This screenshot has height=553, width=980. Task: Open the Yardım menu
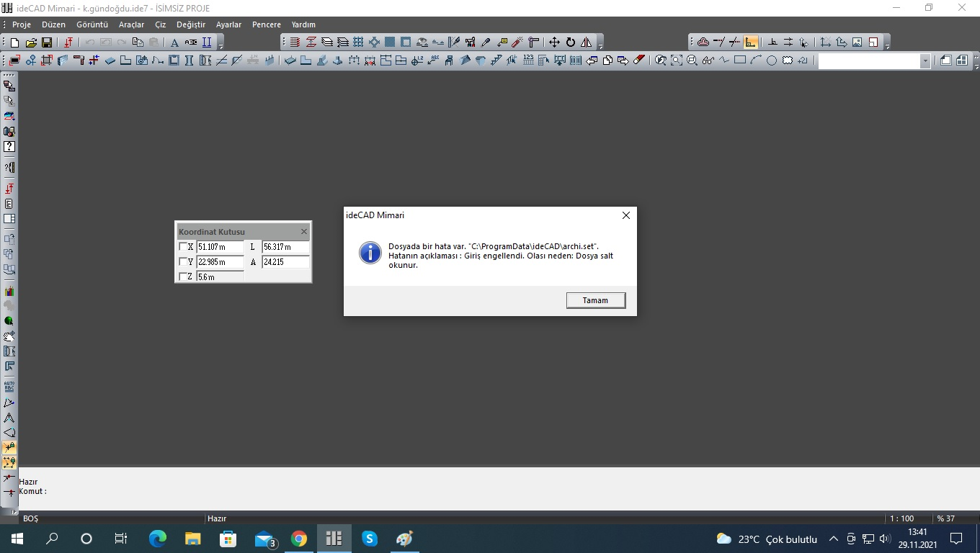pyautogui.click(x=303, y=24)
